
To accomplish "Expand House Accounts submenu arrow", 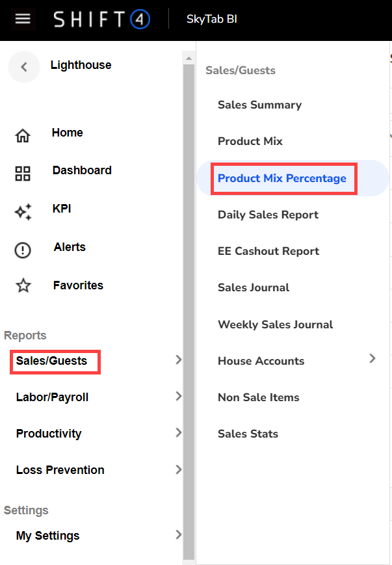I will coord(372,358).
